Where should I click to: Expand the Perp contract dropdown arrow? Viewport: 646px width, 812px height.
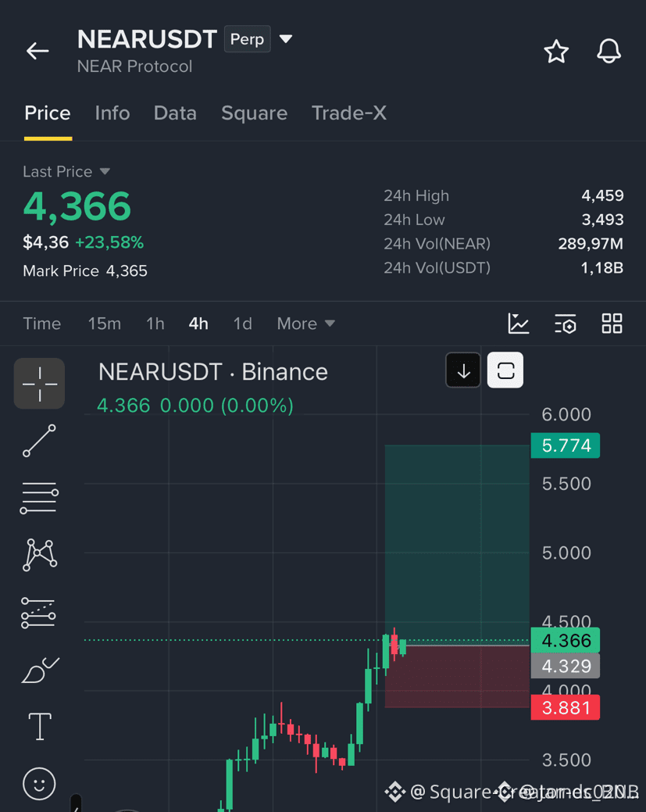click(286, 39)
